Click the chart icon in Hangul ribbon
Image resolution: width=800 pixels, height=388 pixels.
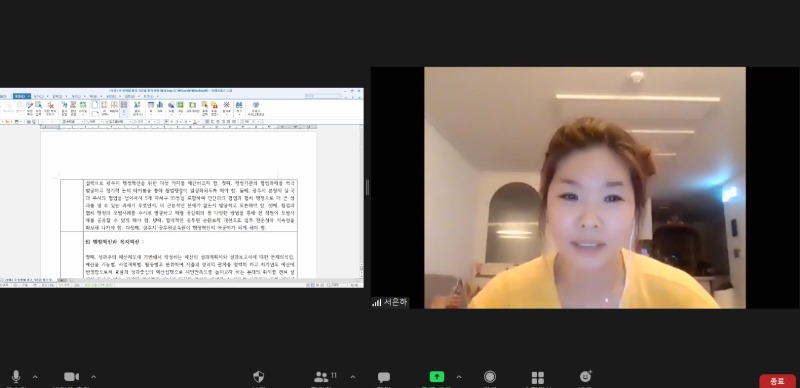pyautogui.click(x=160, y=105)
